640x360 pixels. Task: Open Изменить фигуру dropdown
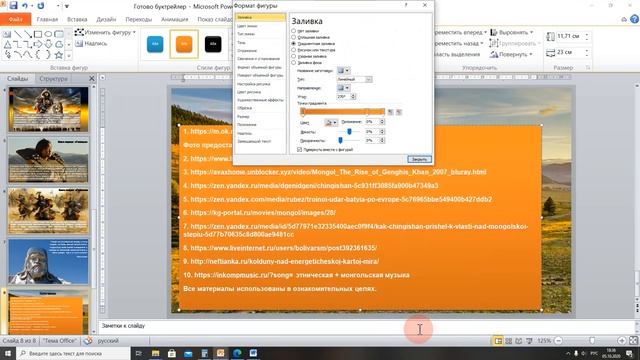[105, 32]
